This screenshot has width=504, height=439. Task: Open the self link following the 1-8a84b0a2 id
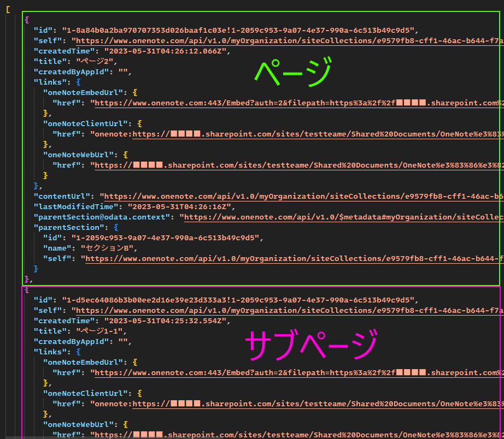click(290, 41)
